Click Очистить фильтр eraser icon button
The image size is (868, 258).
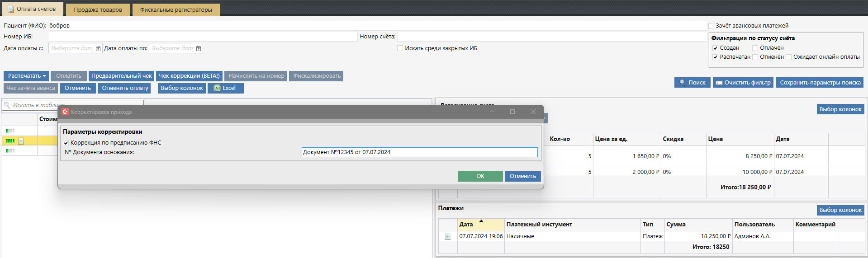coord(742,83)
